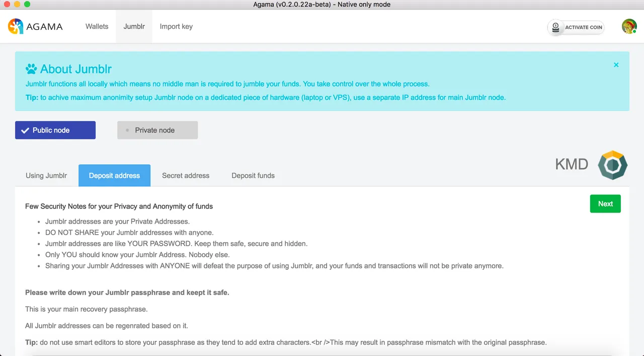Select the Private node option
This screenshot has width=644, height=356.
coord(157,130)
